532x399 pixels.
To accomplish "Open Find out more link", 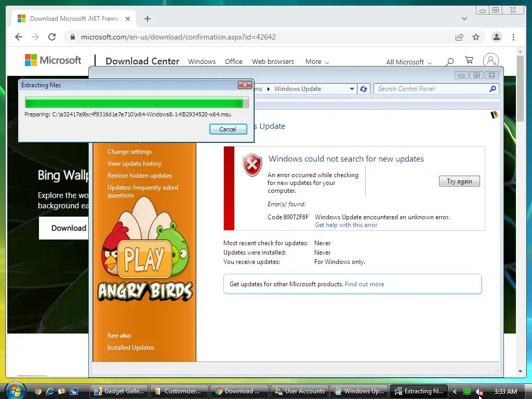I will click(364, 284).
